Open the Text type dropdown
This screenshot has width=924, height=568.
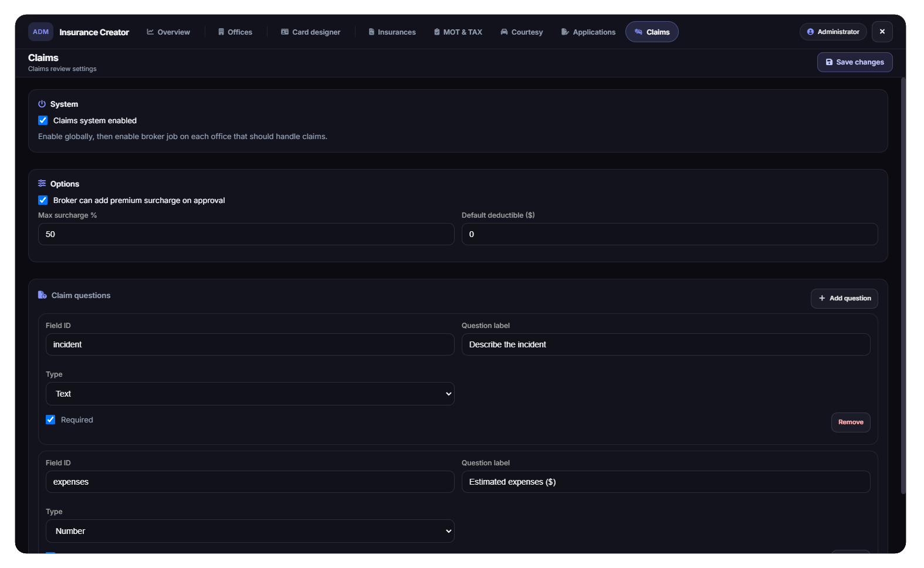click(250, 394)
